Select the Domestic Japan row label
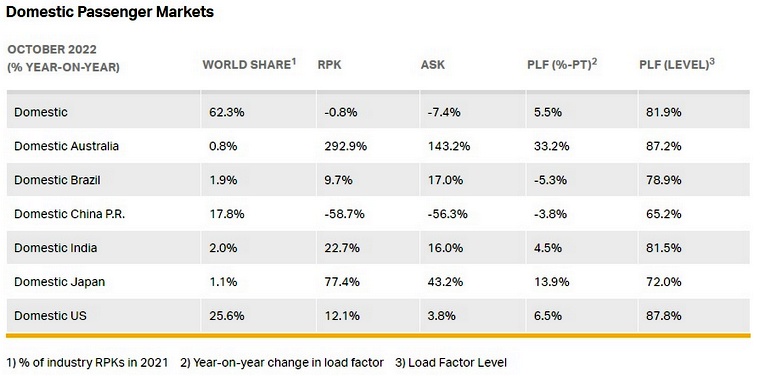Image resolution: width=760 pixels, height=376 pixels. pyautogui.click(x=59, y=282)
